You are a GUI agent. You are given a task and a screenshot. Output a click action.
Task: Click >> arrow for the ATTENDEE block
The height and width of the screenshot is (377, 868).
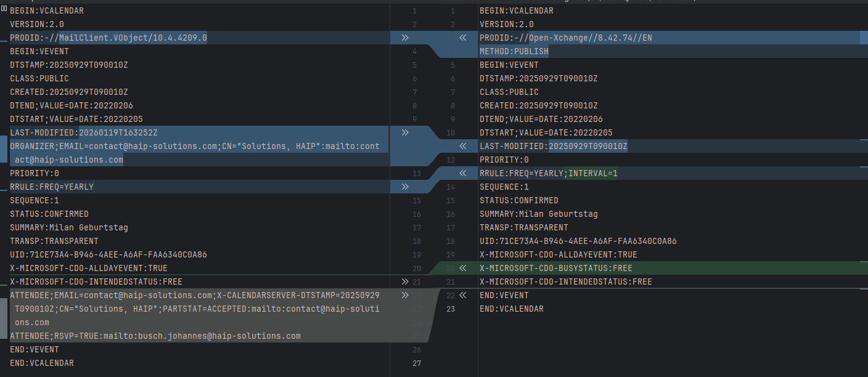[405, 295]
